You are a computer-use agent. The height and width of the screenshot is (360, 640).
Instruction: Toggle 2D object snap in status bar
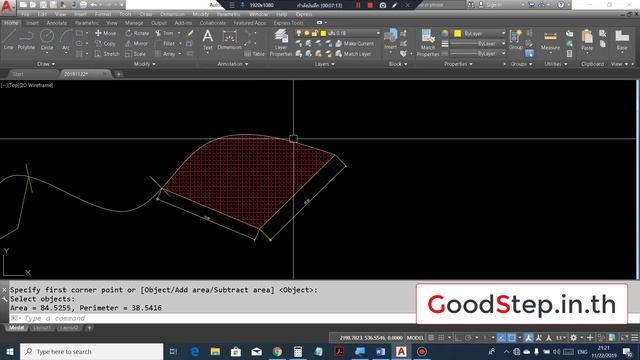(x=511, y=338)
